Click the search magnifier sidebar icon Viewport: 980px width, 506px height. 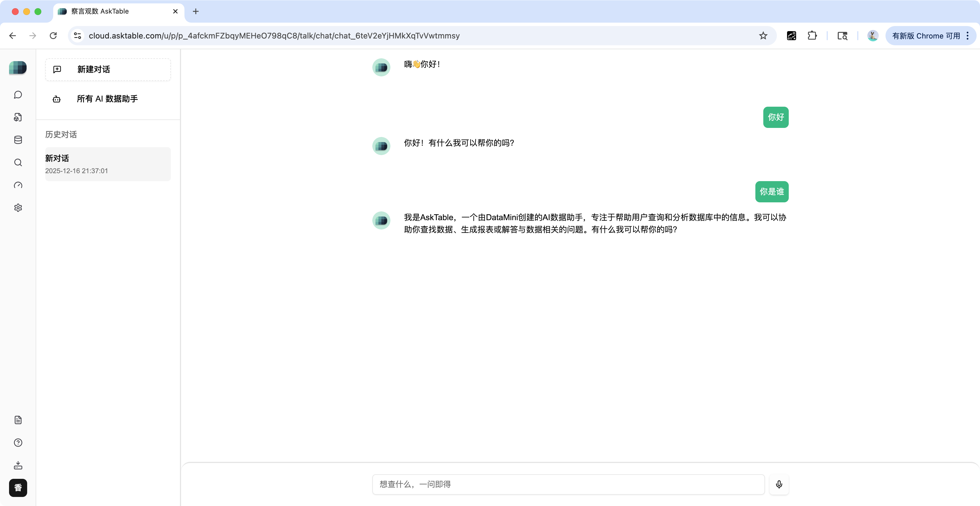pos(18,162)
